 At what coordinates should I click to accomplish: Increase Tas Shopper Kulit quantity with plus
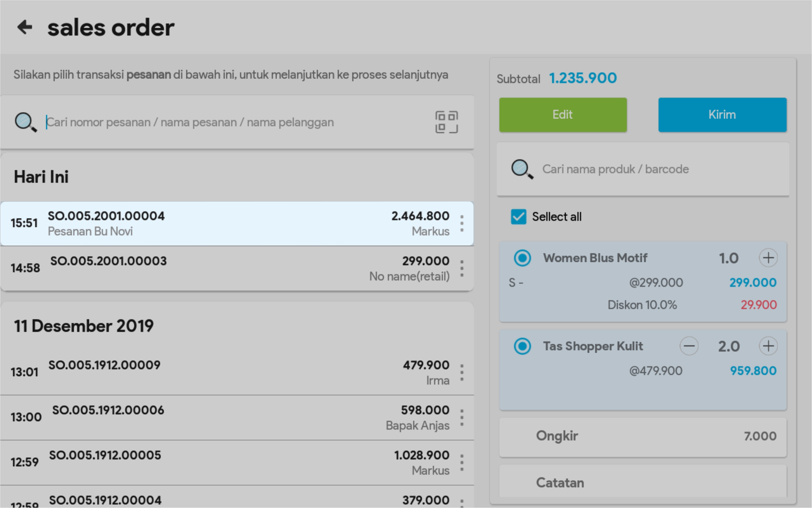tap(768, 346)
